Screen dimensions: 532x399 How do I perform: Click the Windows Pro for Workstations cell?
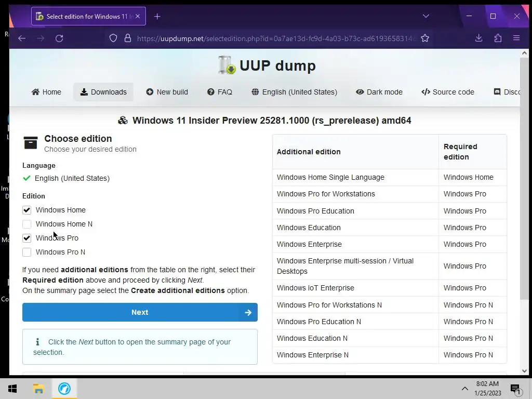click(355, 194)
